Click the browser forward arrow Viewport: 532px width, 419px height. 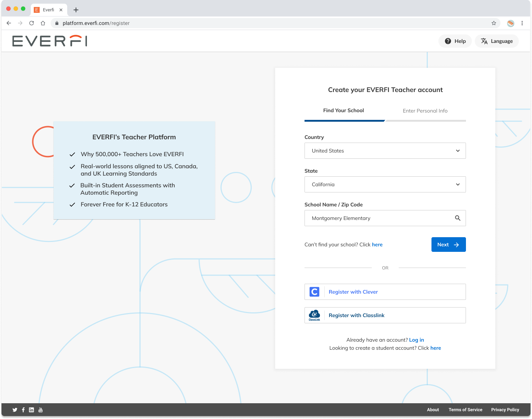point(20,23)
